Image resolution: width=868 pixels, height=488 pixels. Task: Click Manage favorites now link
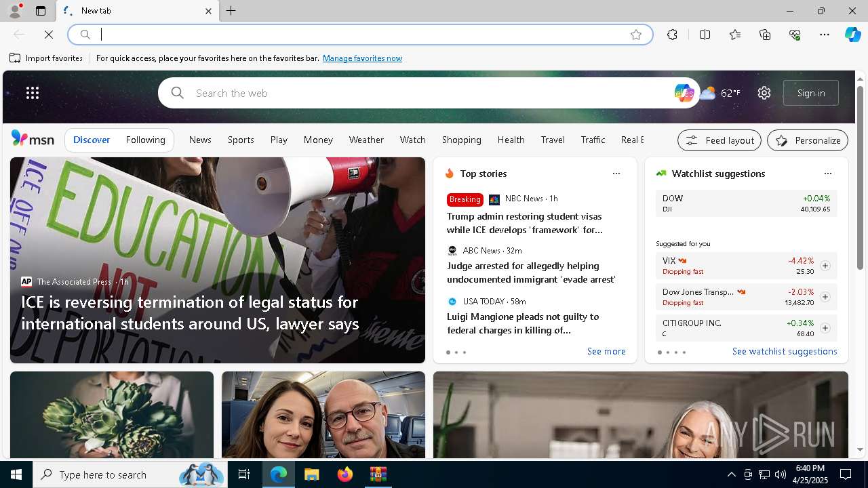click(362, 58)
